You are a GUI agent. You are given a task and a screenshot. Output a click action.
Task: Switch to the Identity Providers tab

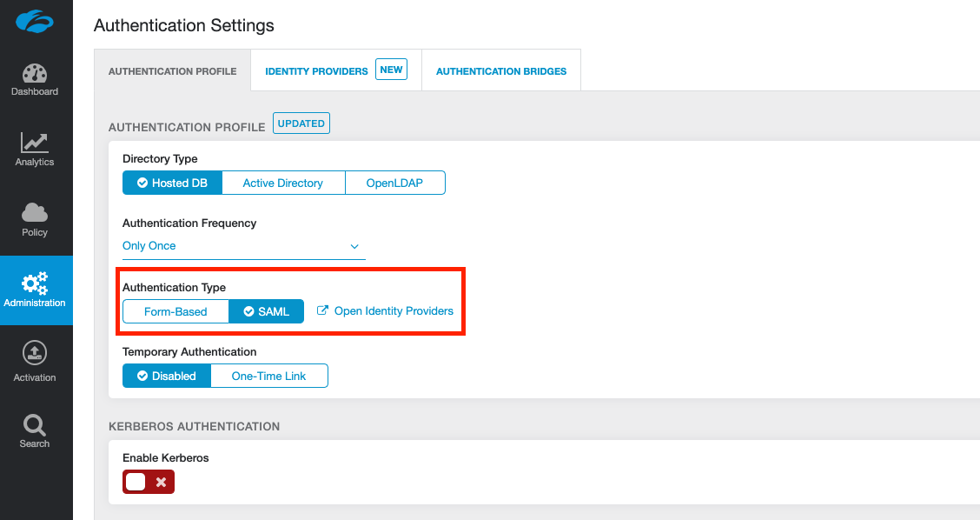pyautogui.click(x=316, y=71)
